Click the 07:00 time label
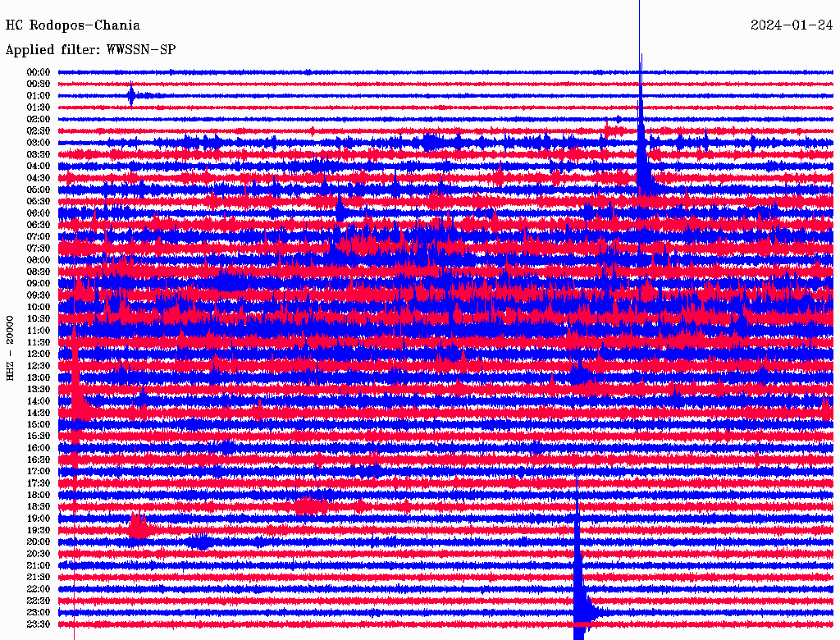This screenshot has height=640, width=840. (x=39, y=236)
